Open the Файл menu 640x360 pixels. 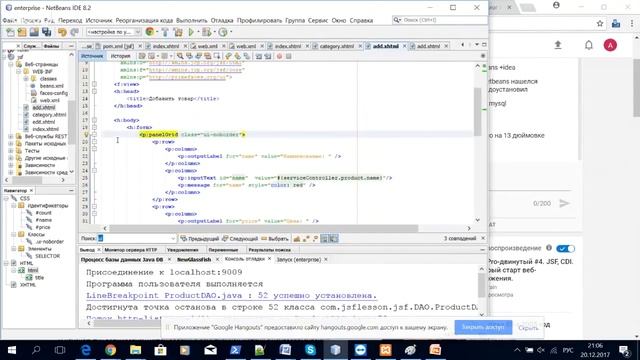(9, 20)
